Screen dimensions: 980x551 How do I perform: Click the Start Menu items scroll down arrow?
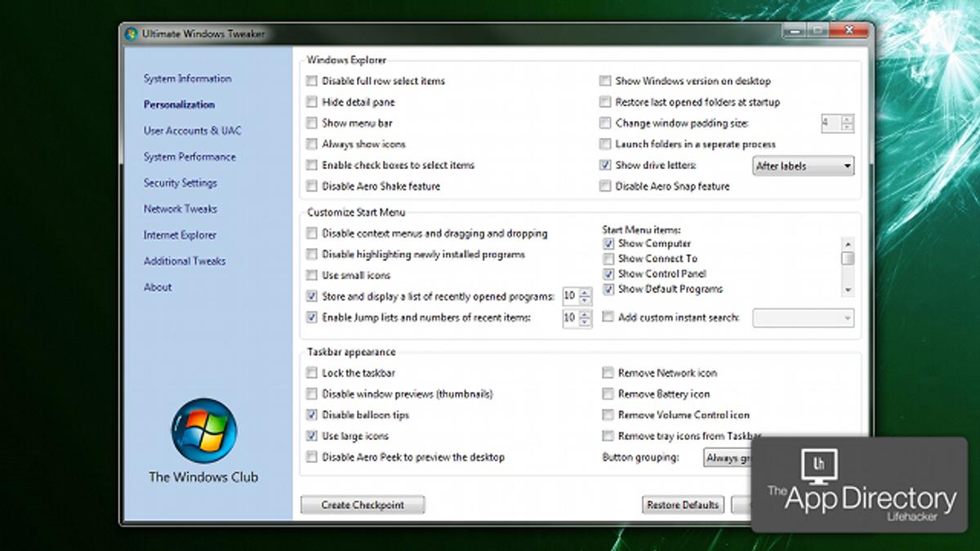coord(848,290)
